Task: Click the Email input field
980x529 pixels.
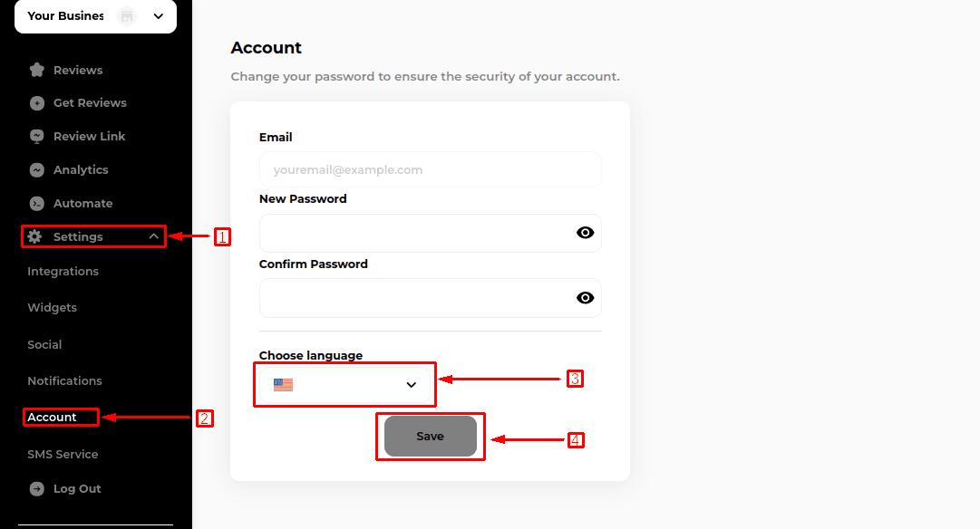Action: 430,169
